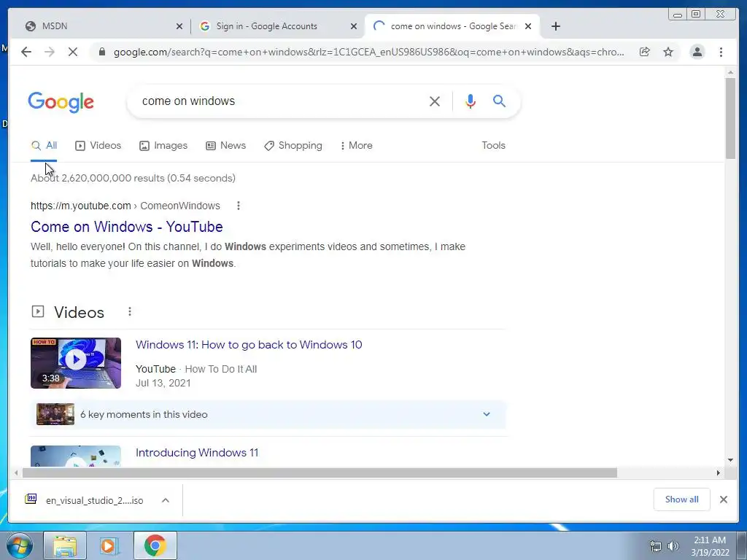Click the forward navigation arrow
This screenshot has width=747, height=560.
pyautogui.click(x=50, y=52)
